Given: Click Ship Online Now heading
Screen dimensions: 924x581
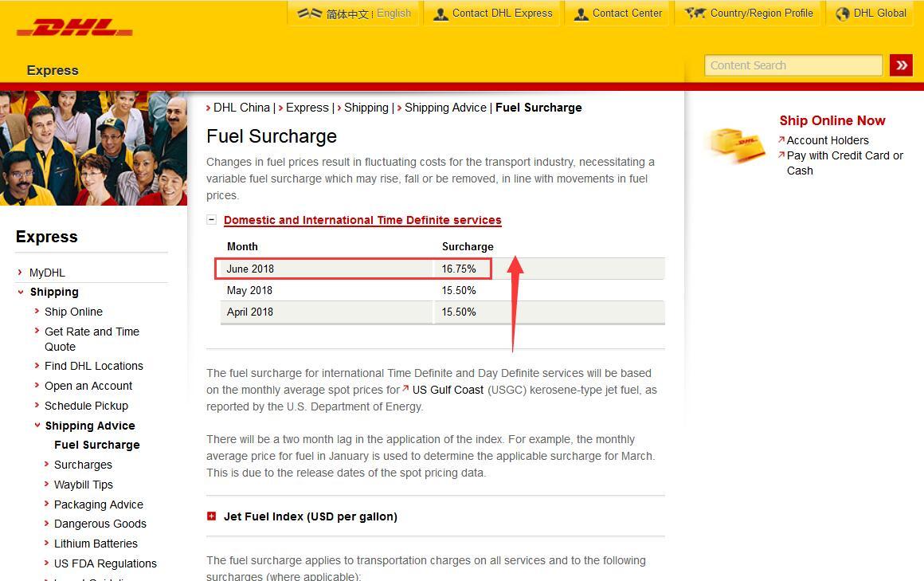Looking at the screenshot, I should point(832,120).
